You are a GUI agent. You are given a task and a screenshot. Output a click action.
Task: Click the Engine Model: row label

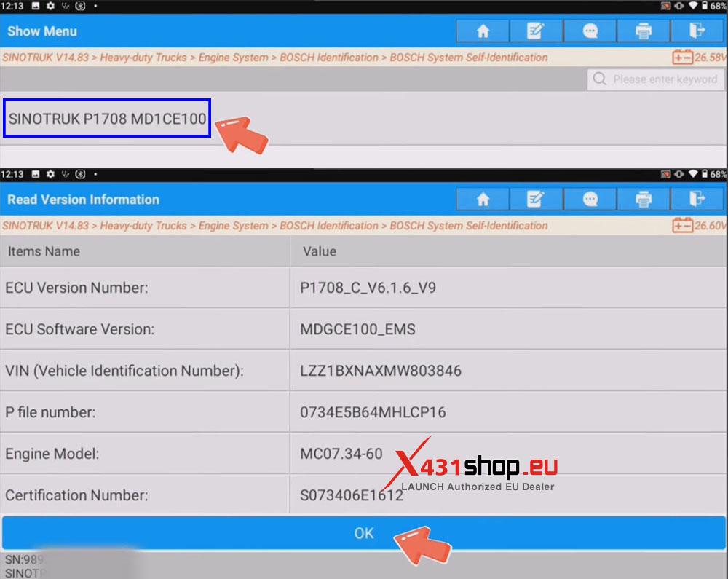coord(52,454)
